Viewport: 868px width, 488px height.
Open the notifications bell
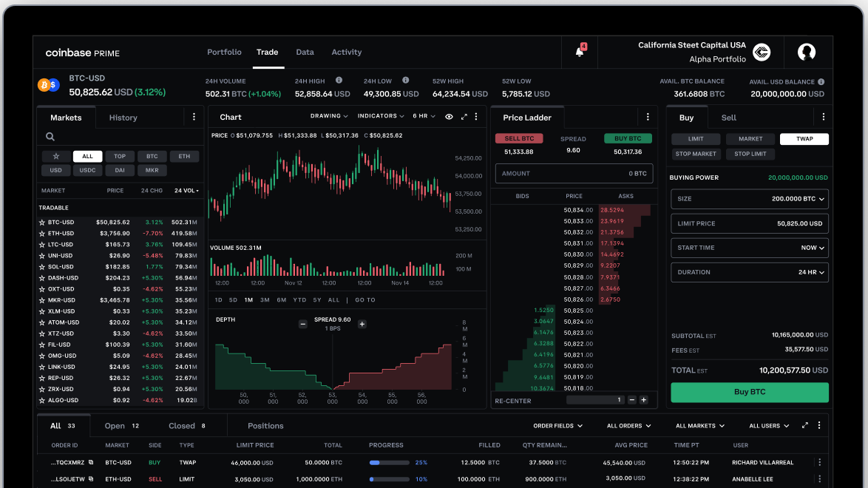tap(580, 52)
